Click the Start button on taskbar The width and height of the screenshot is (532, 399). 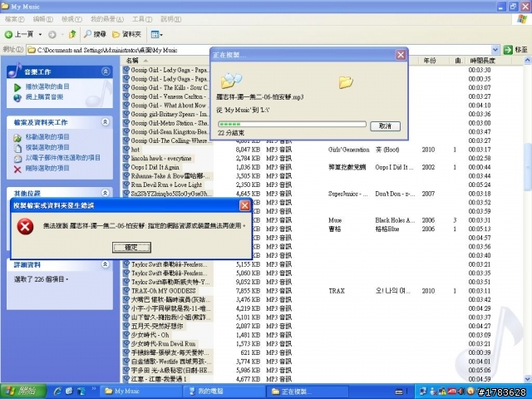point(23,392)
